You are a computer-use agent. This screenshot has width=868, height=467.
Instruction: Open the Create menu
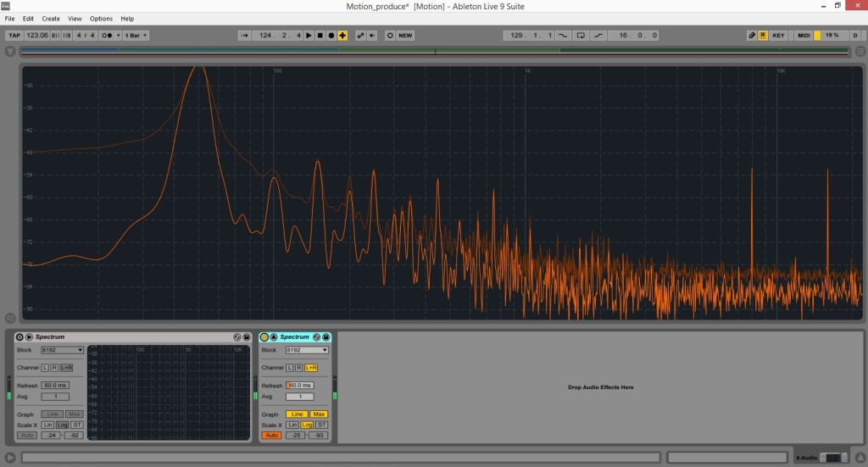[51, 19]
